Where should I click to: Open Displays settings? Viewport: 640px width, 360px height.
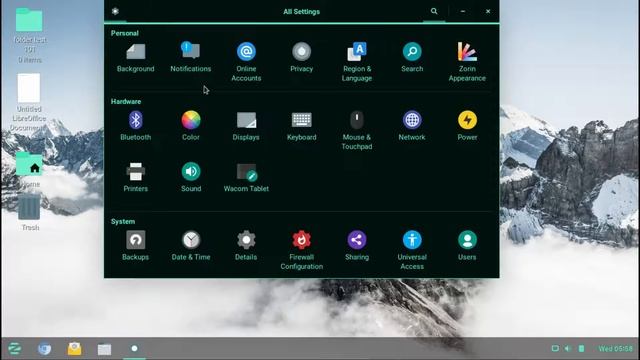[x=246, y=126]
